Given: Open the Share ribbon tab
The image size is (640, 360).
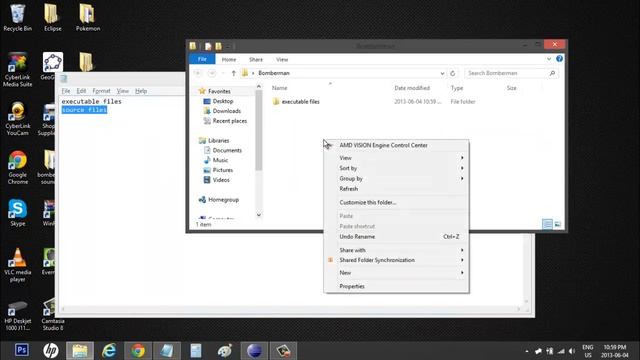Looking at the screenshot, I should pos(256,60).
